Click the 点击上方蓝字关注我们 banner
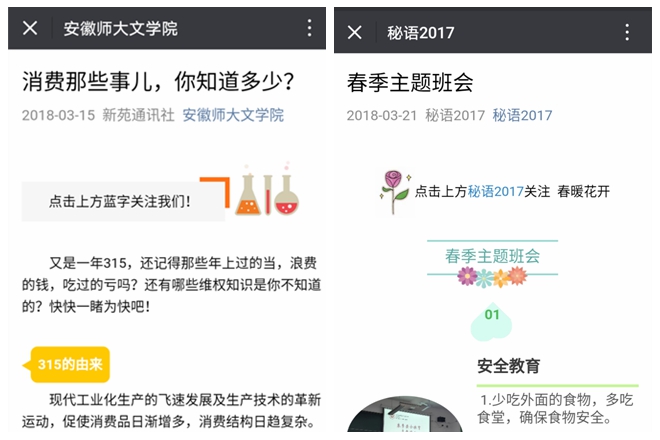660x440 pixels. (123, 201)
